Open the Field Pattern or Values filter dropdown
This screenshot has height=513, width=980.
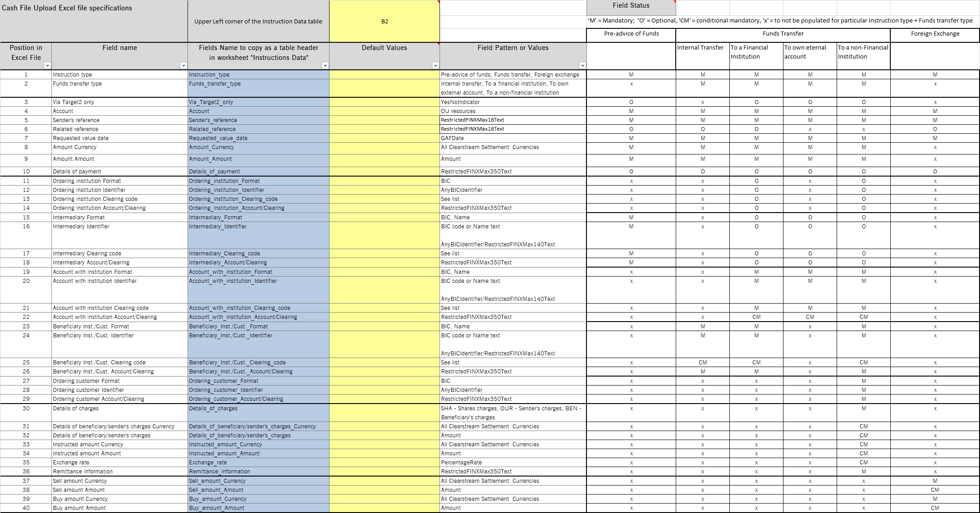coord(582,66)
